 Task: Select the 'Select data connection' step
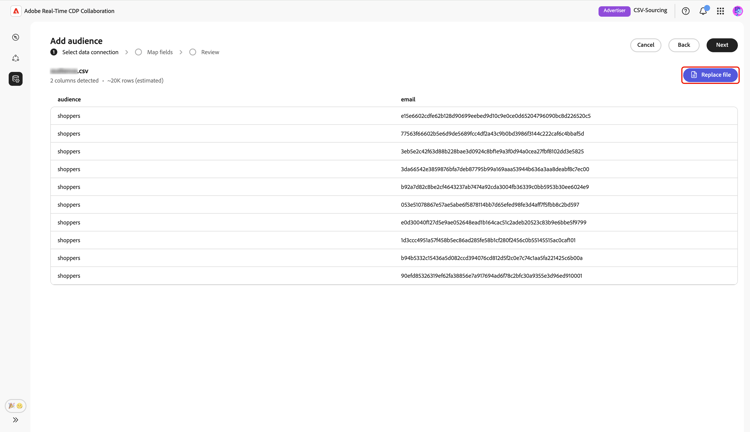point(90,52)
